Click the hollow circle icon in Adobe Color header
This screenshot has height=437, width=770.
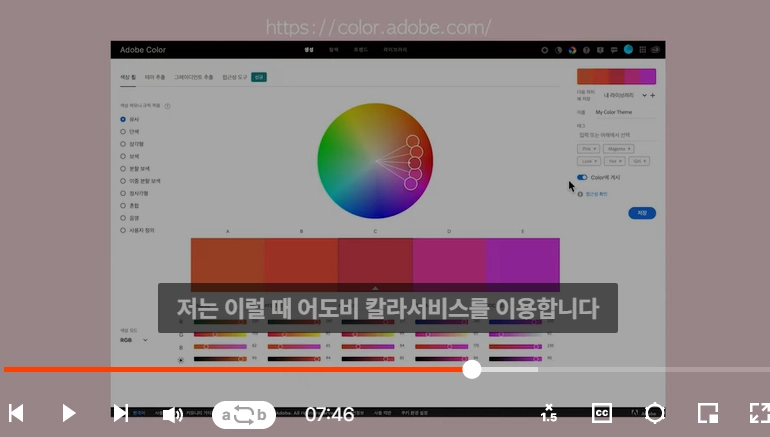545,50
